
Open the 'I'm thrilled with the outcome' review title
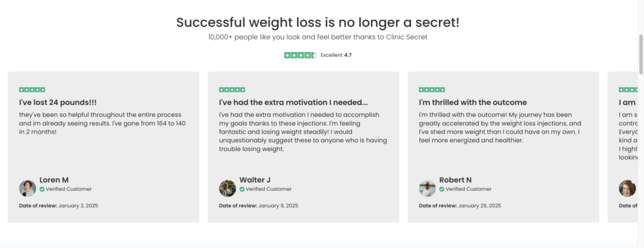click(473, 102)
